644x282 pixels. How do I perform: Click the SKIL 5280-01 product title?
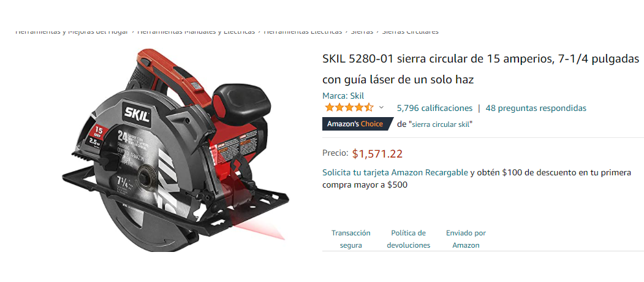pos(480,69)
